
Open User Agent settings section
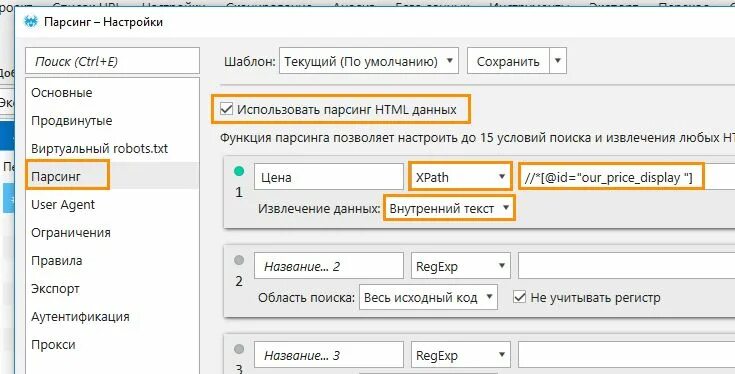click(x=112, y=205)
